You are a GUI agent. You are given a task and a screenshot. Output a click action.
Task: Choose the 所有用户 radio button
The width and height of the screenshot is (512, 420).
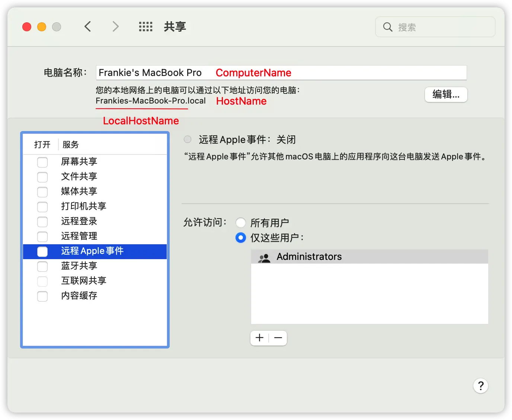(x=241, y=223)
